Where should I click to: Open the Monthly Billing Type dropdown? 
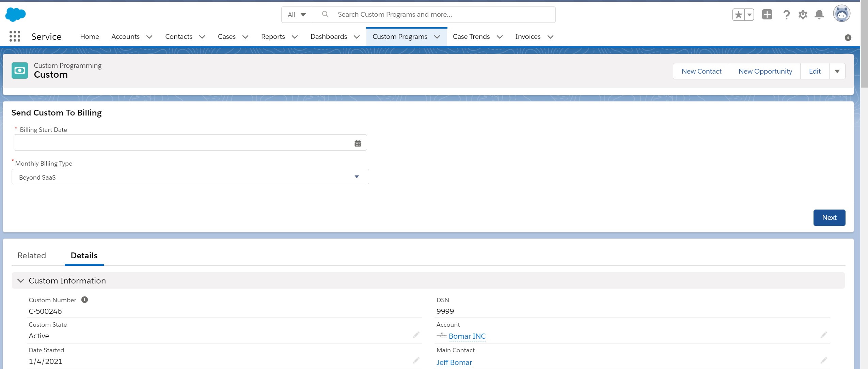tap(190, 177)
